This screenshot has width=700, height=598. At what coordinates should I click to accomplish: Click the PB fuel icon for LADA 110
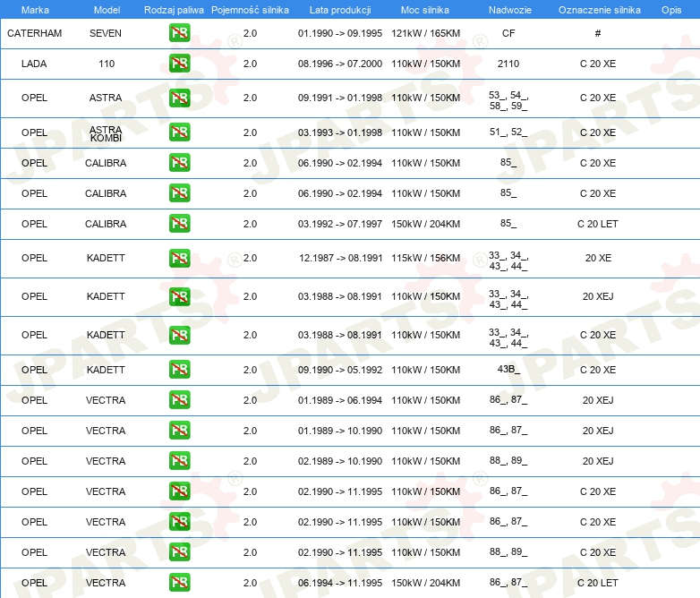179,64
